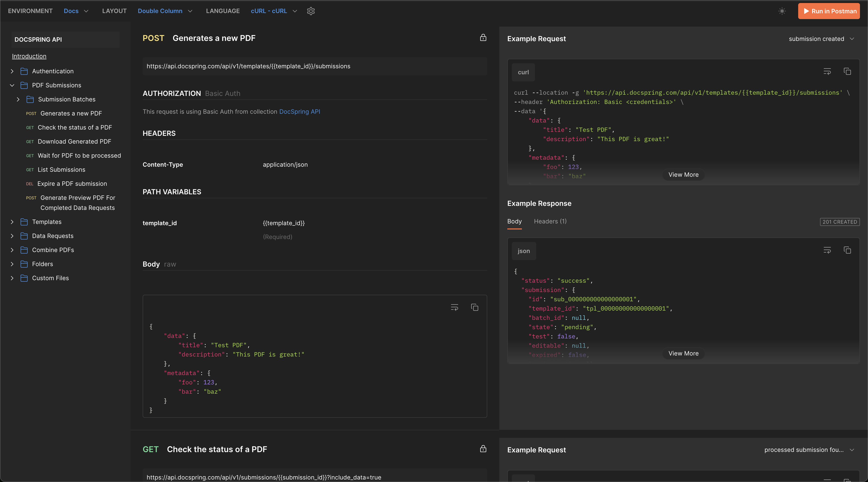This screenshot has width=868, height=482.
Task: Select GET Download Generated PDF
Action: (x=69, y=142)
